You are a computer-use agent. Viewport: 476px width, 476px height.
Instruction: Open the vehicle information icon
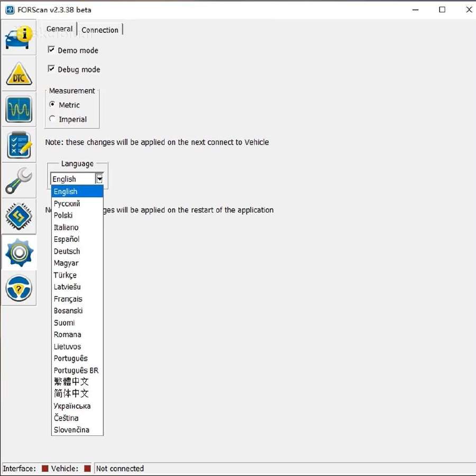point(19,38)
